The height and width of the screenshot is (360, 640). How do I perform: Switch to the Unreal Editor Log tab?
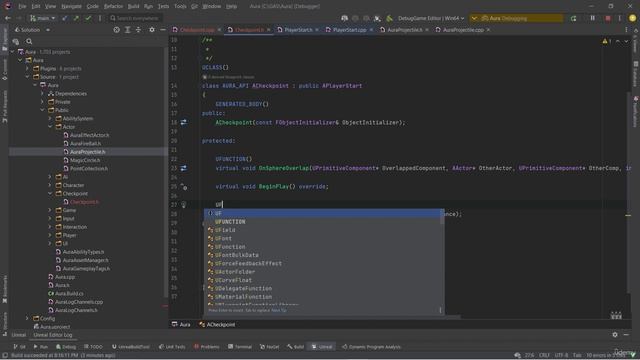(53, 335)
